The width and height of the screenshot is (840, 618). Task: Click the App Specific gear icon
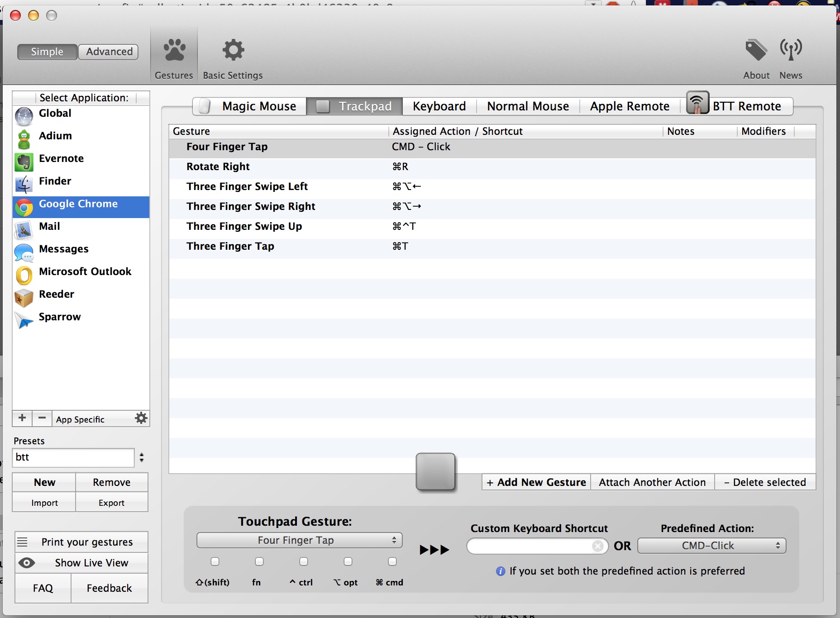coord(141,418)
